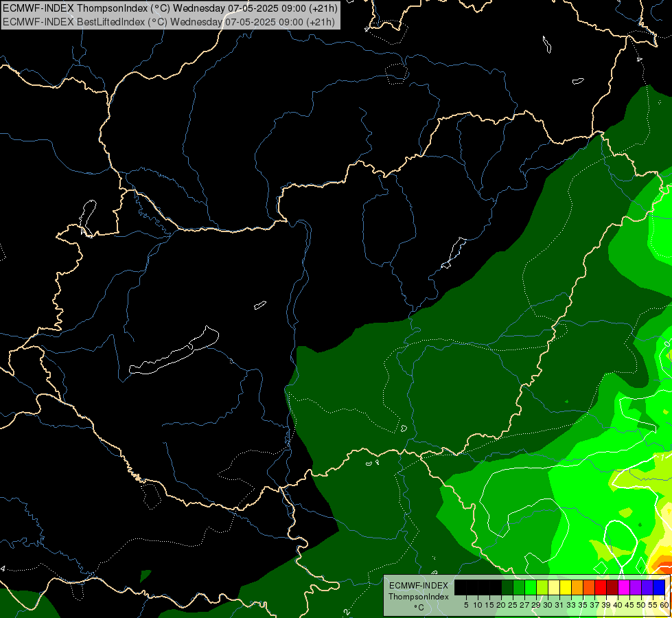This screenshot has width=672, height=618.
Task: Click legend tick value '35'
Action: click(583, 605)
